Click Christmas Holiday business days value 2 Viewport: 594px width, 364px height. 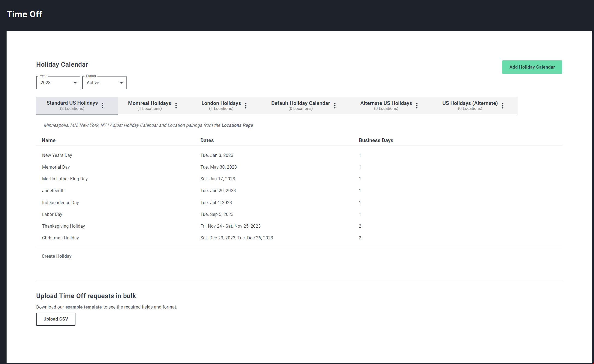360,238
